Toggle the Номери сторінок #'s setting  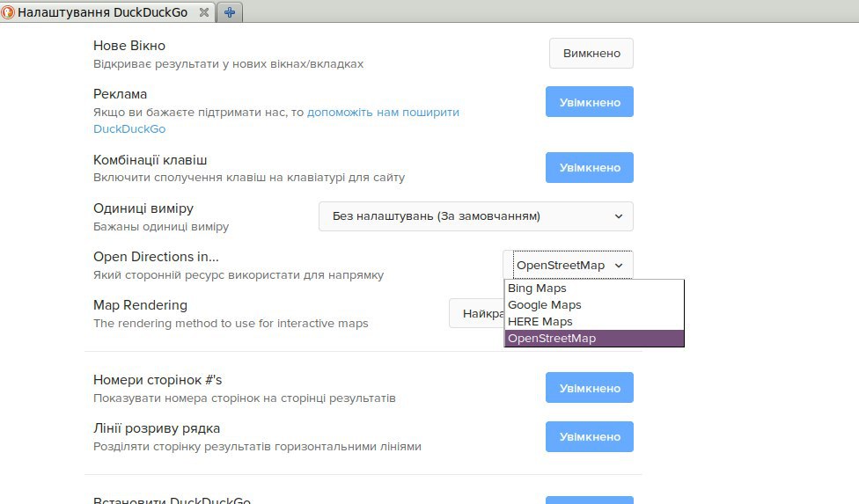[590, 388]
